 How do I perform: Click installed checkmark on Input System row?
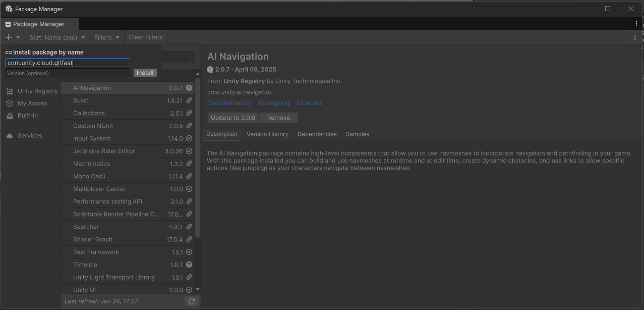[189, 138]
